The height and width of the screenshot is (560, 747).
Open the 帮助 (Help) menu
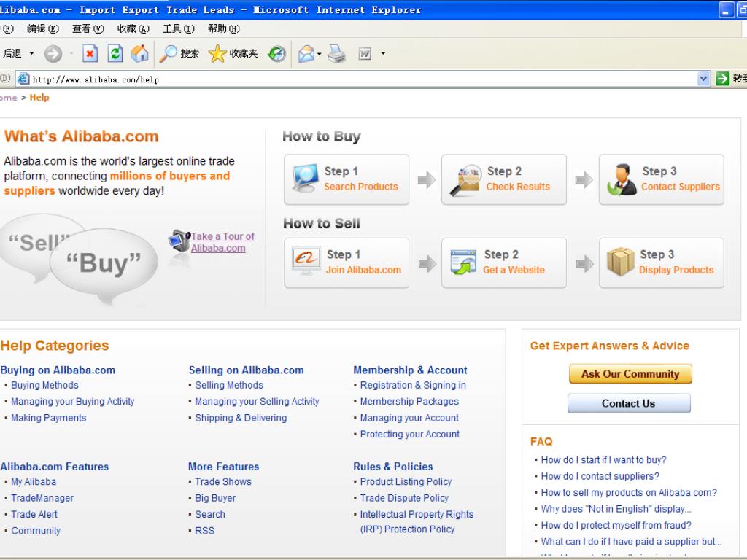(x=224, y=29)
